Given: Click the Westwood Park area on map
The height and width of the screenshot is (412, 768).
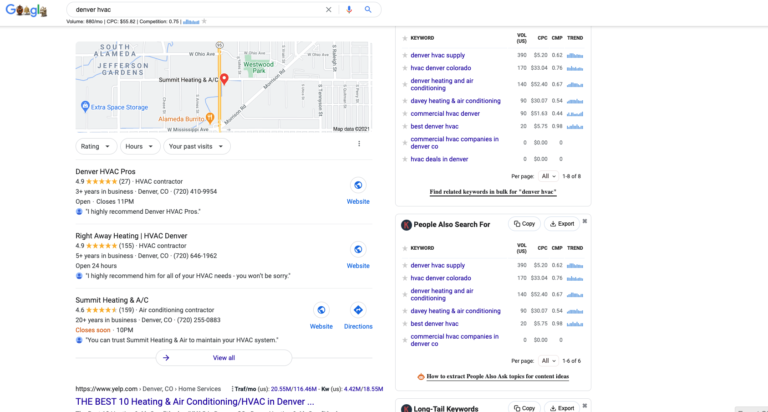Looking at the screenshot, I should pos(258,68).
